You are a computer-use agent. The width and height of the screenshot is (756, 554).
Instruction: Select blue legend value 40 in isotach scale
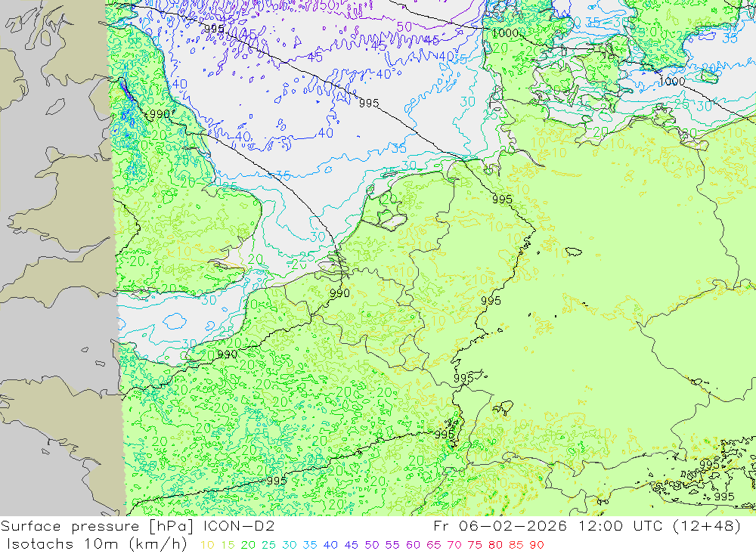click(x=330, y=545)
